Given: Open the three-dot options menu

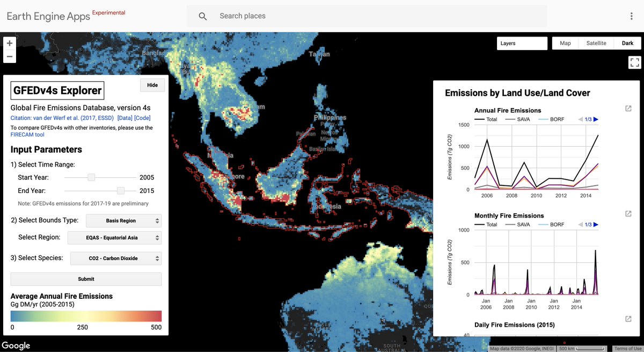Looking at the screenshot, I should (x=632, y=16).
